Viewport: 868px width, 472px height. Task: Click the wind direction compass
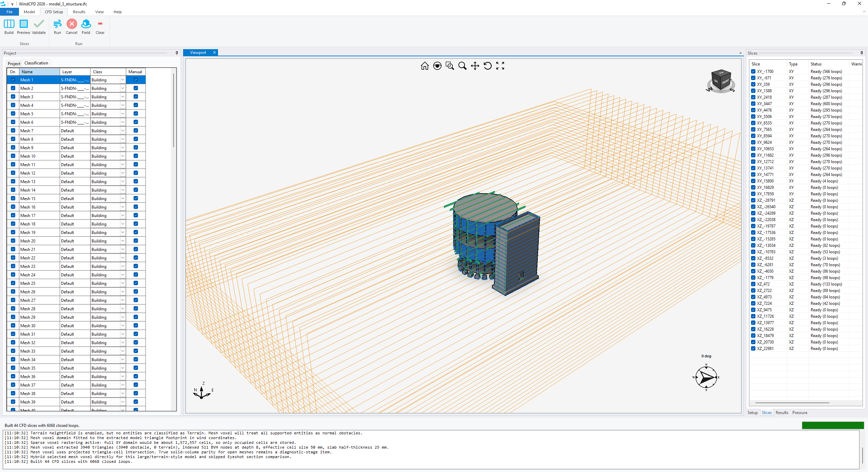pyautogui.click(x=706, y=377)
